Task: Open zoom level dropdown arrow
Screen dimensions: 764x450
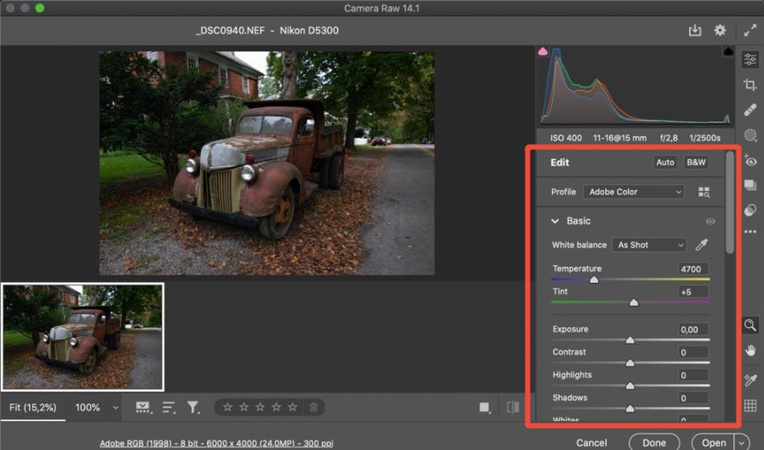Action: pos(115,408)
